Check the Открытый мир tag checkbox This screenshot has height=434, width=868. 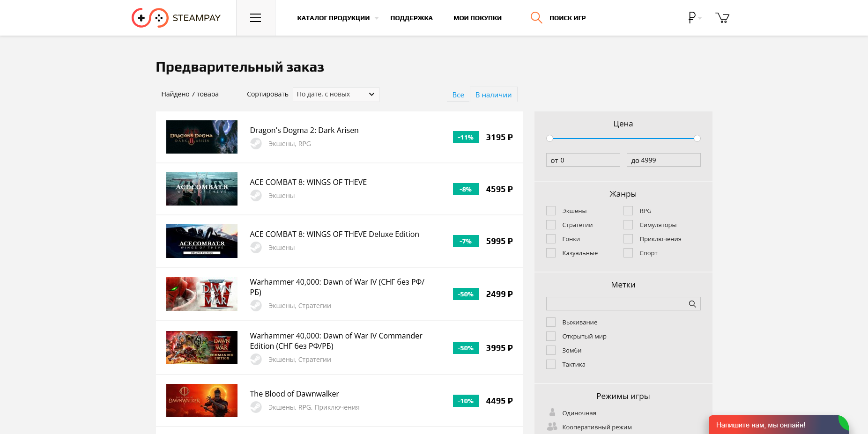click(551, 336)
